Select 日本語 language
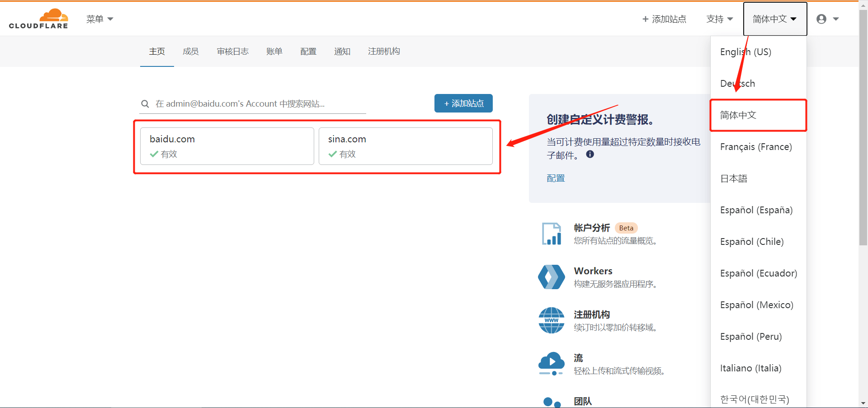868x408 pixels. 759,178
